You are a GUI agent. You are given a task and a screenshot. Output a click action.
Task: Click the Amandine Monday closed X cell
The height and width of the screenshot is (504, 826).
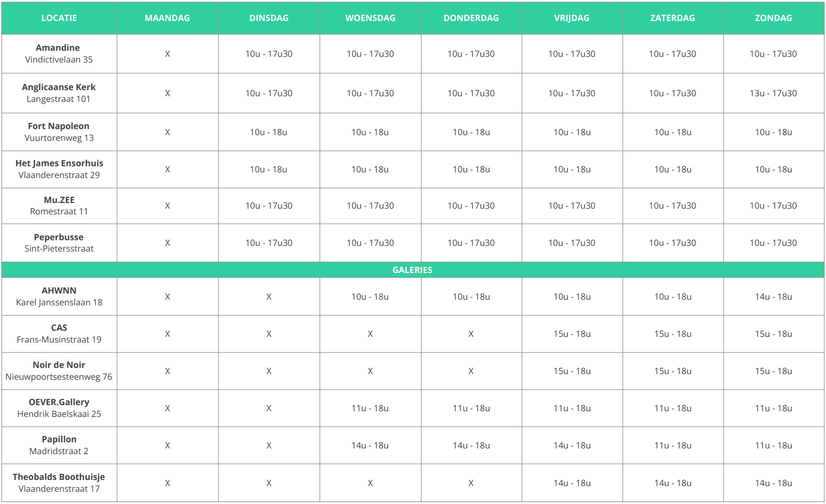pos(168,54)
